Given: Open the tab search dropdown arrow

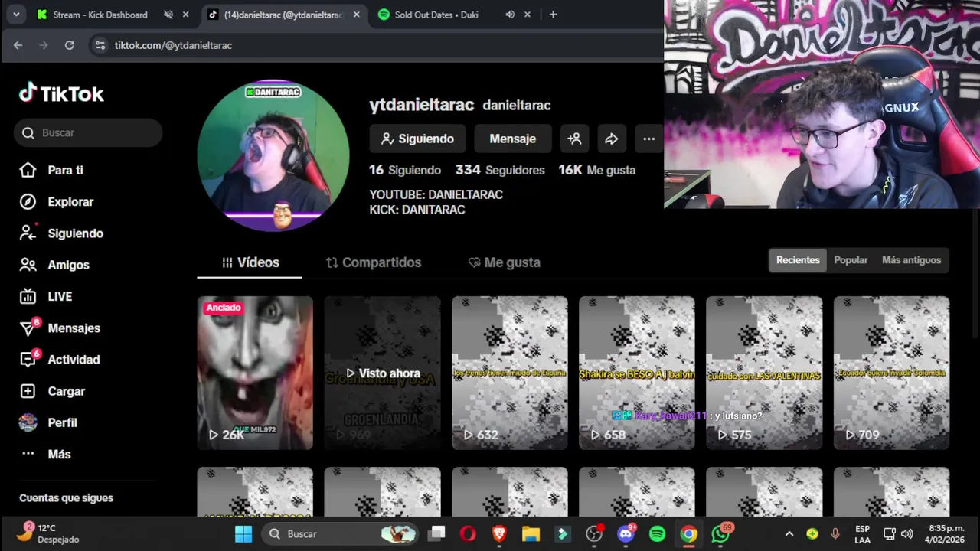Looking at the screenshot, I should click(x=16, y=15).
